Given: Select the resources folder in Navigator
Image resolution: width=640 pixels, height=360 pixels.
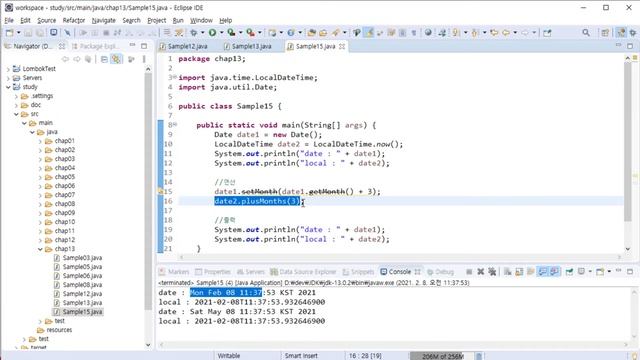Looking at the screenshot, I should tap(59, 330).
